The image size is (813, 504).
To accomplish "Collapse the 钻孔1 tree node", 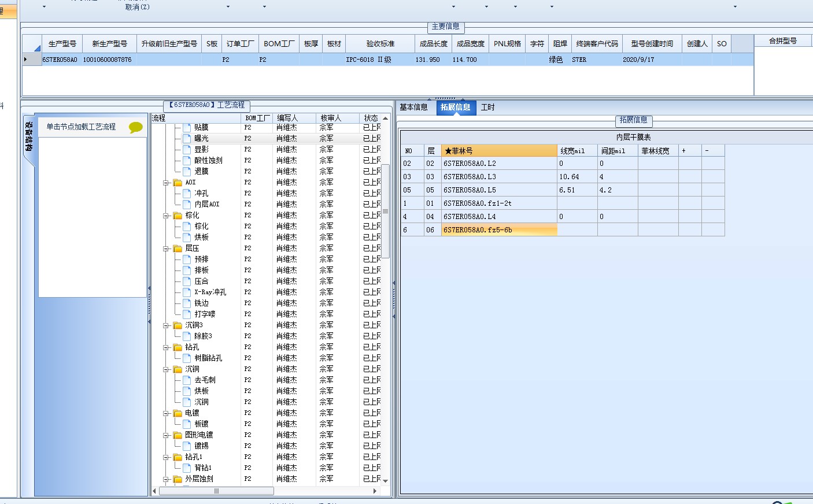I will point(166,457).
